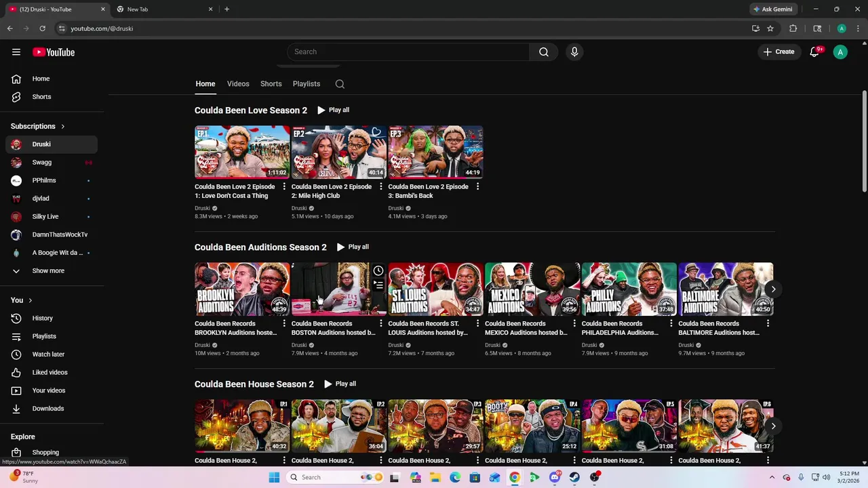Open more options for Mile High Club video
The height and width of the screenshot is (488, 868).
pyautogui.click(x=380, y=186)
